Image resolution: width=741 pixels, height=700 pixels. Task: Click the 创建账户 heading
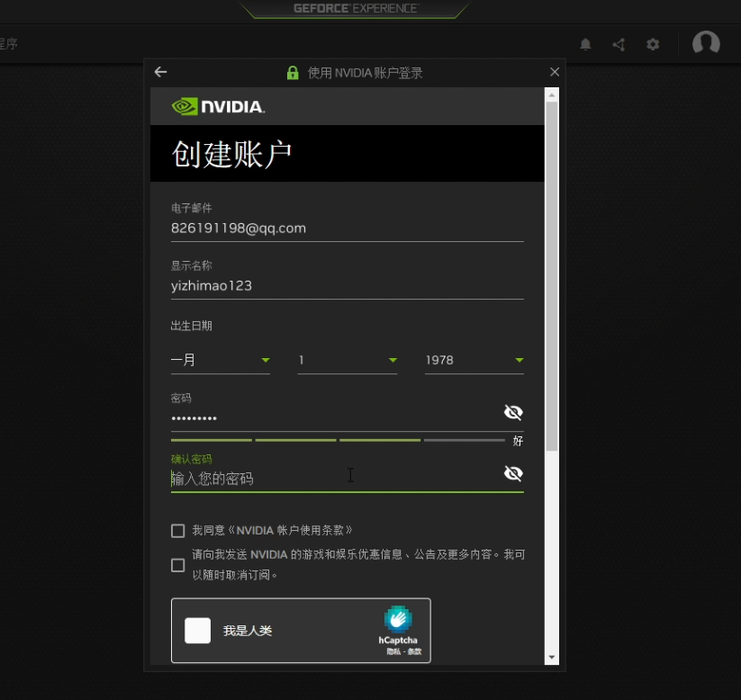(231, 154)
